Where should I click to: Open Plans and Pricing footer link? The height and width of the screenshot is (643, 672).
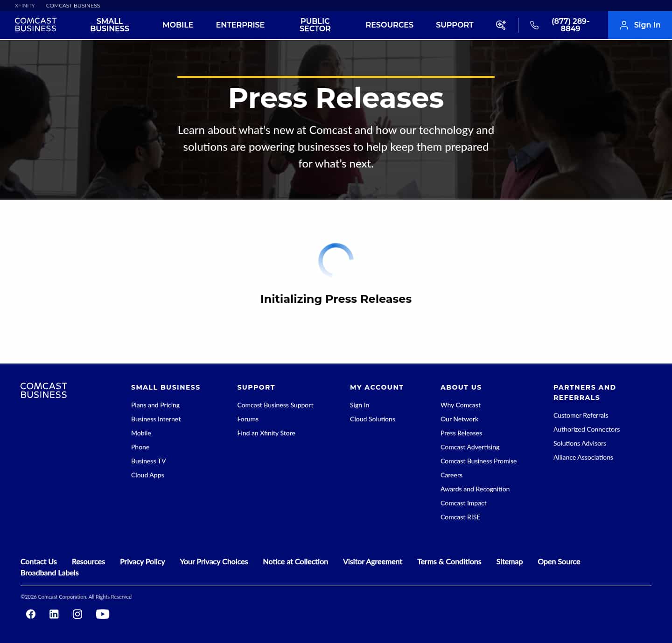tap(155, 405)
